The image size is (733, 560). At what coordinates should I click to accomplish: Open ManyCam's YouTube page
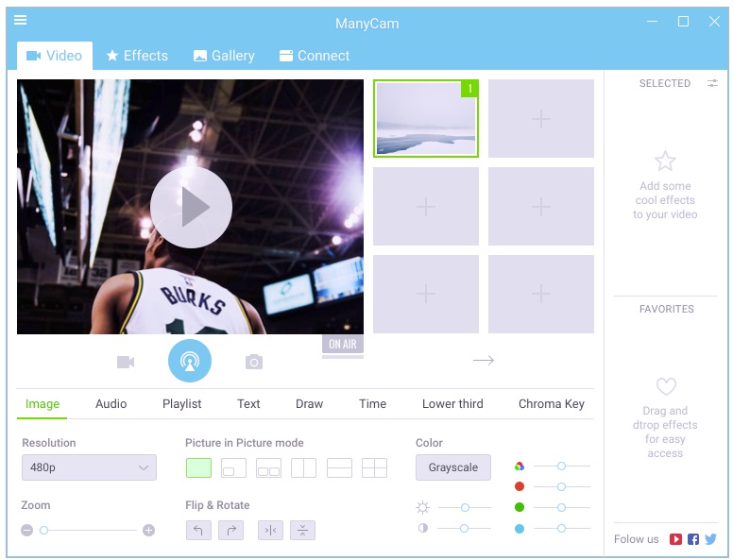[x=675, y=539]
